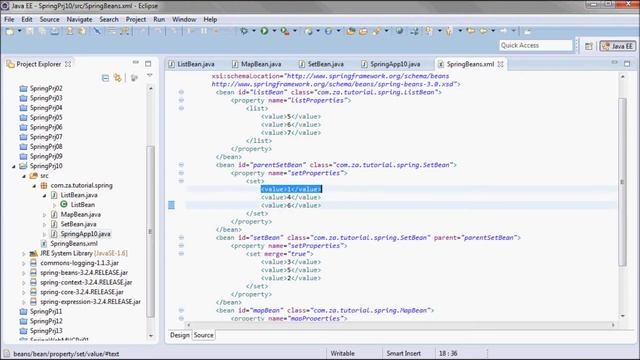
Task: Click the ListBean class icon in tree
Action: (x=64, y=204)
